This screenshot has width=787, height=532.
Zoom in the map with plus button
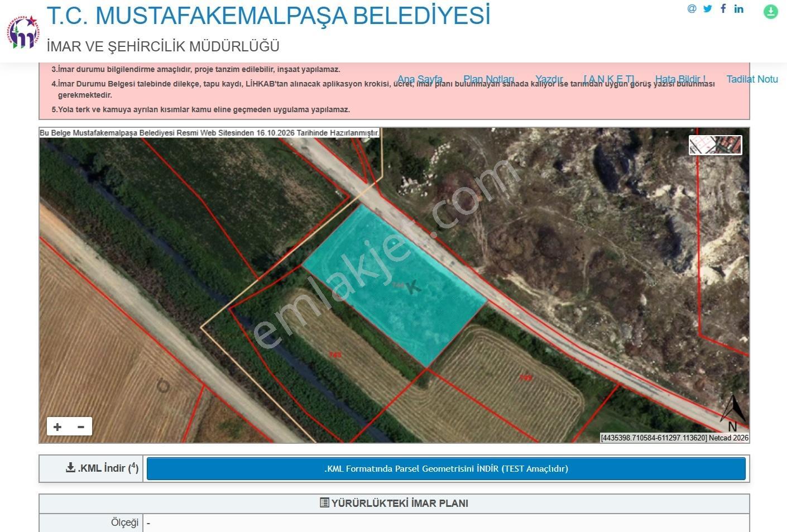[x=57, y=427]
